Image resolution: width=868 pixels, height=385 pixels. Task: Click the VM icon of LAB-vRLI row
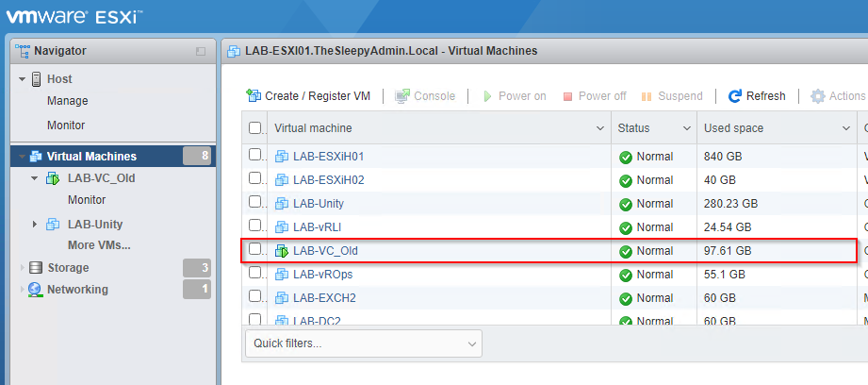(x=283, y=227)
